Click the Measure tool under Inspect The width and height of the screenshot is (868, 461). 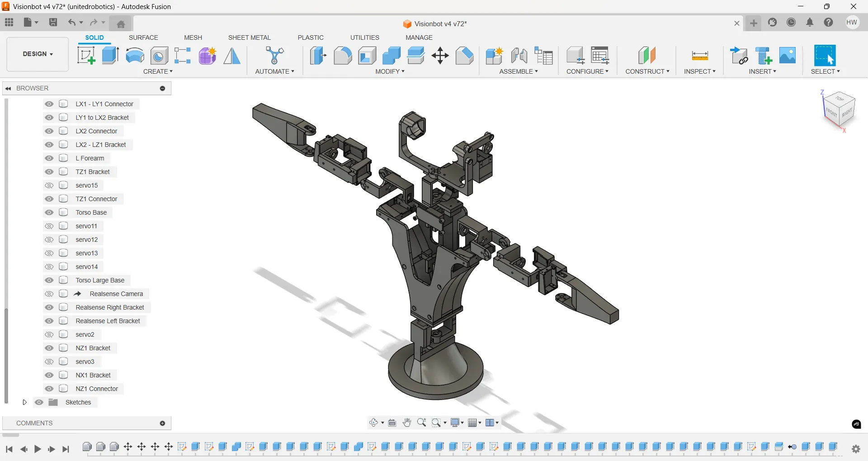coord(699,56)
